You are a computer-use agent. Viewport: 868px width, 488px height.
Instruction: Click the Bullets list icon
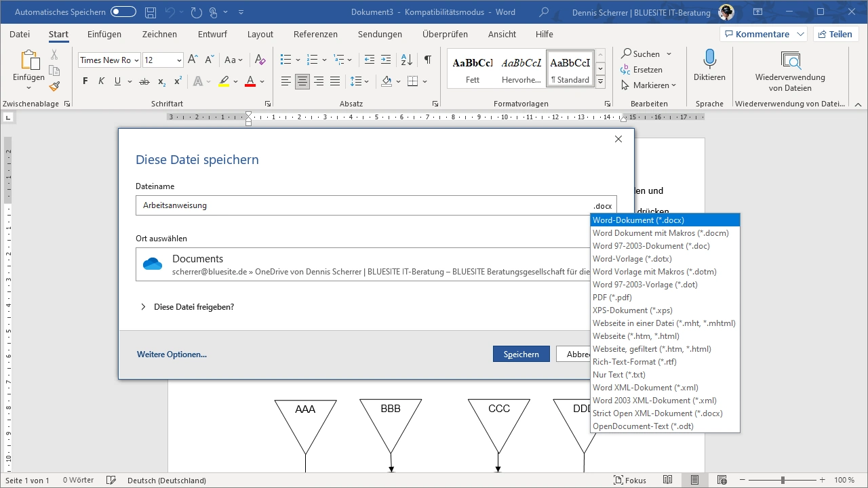click(x=285, y=60)
